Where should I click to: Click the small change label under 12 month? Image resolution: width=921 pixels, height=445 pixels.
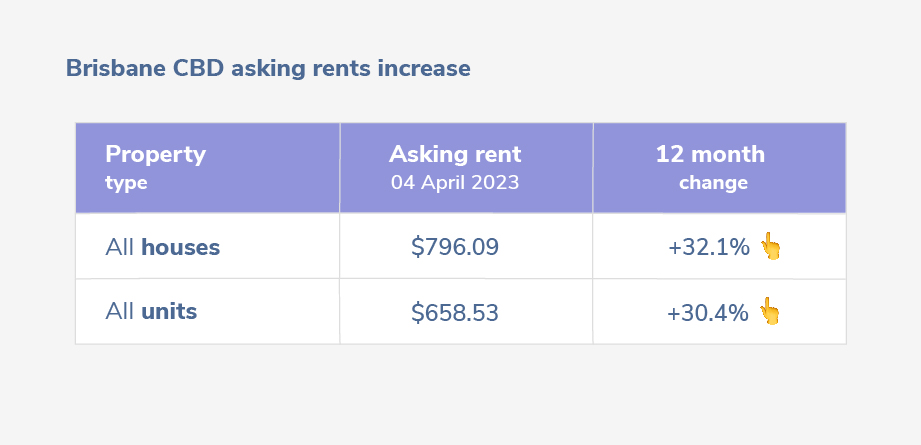pos(714,183)
